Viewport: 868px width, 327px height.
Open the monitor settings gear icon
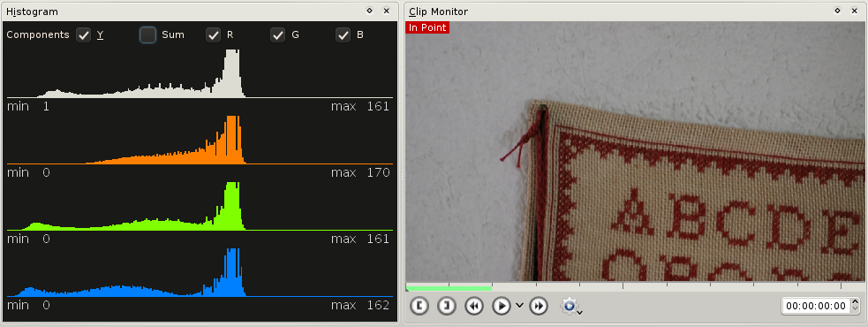[x=570, y=306]
